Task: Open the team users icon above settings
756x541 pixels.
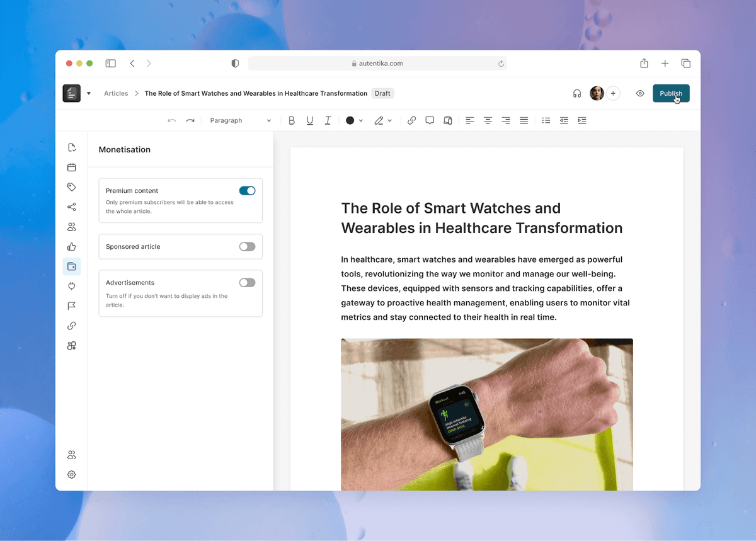Action: (x=72, y=455)
